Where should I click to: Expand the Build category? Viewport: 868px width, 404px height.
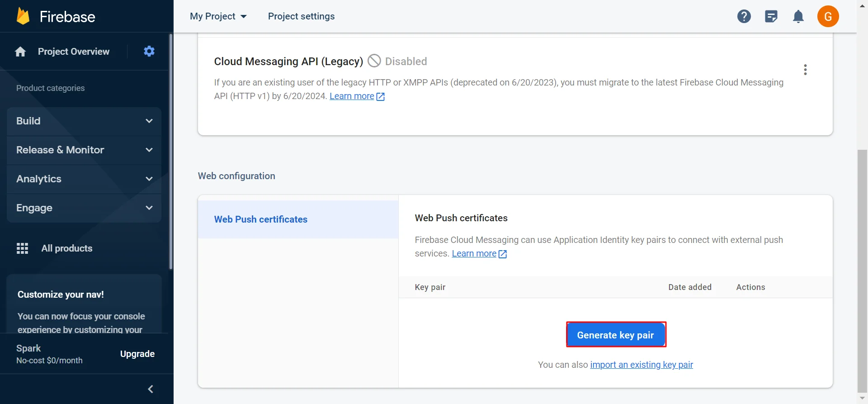point(84,121)
